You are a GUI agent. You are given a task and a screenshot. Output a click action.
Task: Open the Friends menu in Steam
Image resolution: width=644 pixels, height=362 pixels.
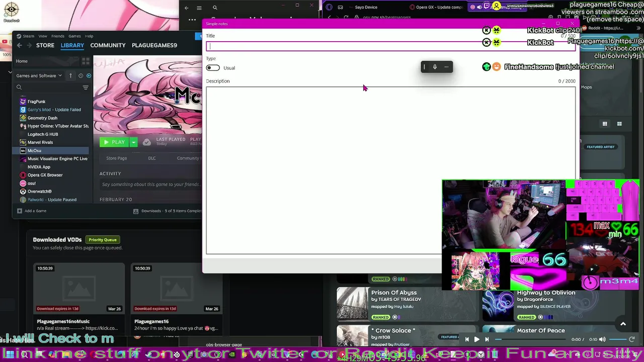tap(58, 36)
